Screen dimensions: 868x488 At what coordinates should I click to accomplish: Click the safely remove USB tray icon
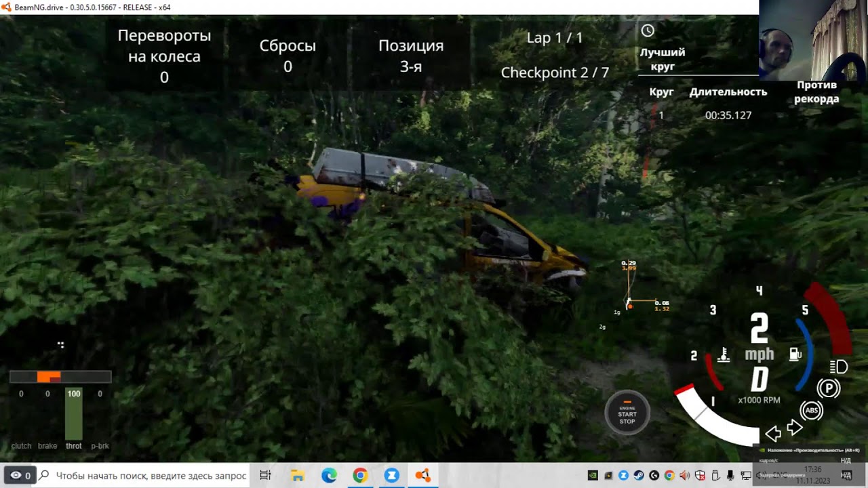(715, 476)
